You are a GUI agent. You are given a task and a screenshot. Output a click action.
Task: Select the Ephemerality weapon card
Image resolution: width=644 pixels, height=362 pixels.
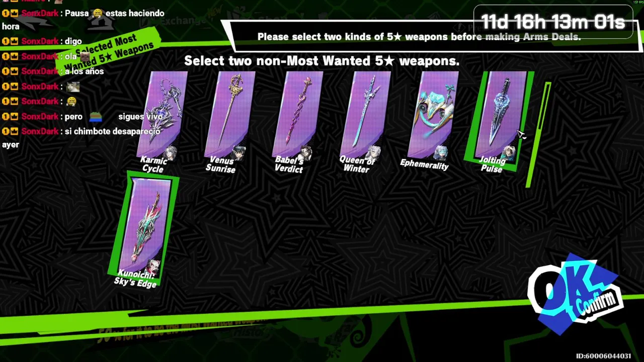click(432, 120)
